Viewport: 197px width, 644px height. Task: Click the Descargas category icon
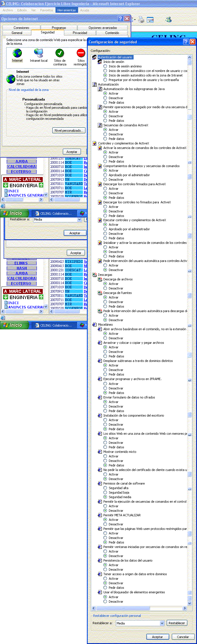(95, 275)
